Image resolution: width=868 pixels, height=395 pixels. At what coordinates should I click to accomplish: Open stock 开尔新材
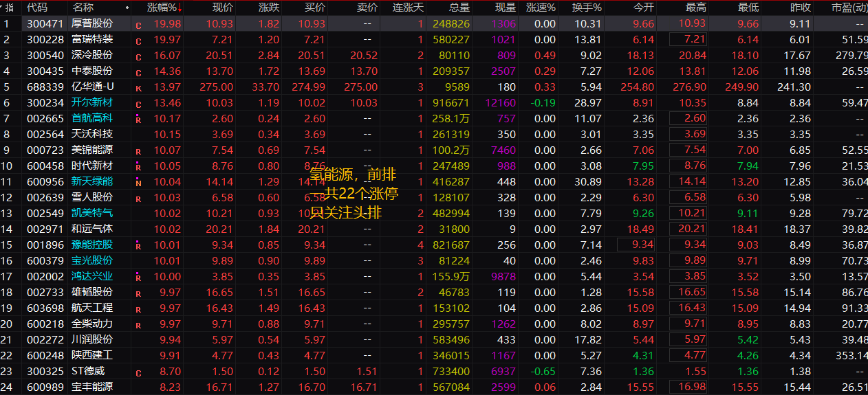pos(92,102)
